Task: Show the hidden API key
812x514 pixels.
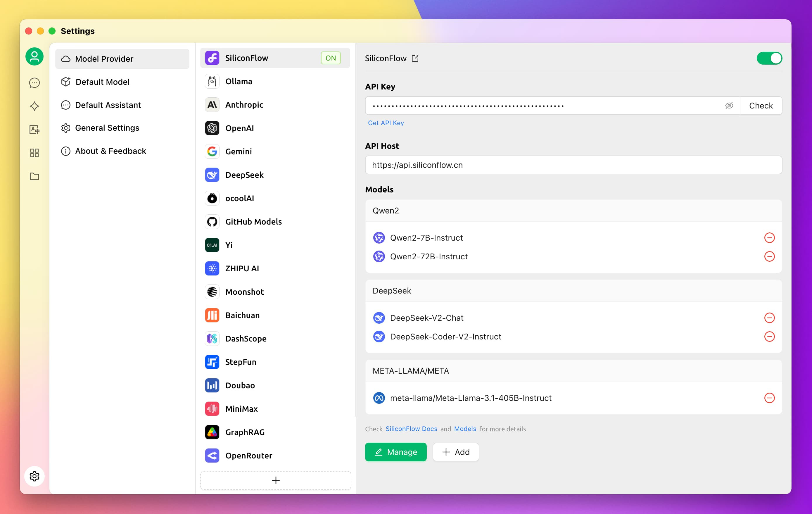Action: 729,106
